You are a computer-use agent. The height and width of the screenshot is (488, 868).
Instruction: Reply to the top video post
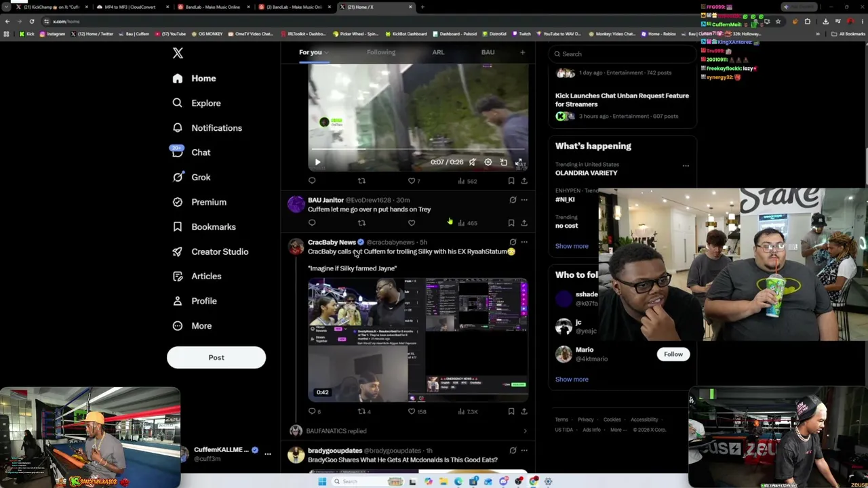tap(312, 181)
